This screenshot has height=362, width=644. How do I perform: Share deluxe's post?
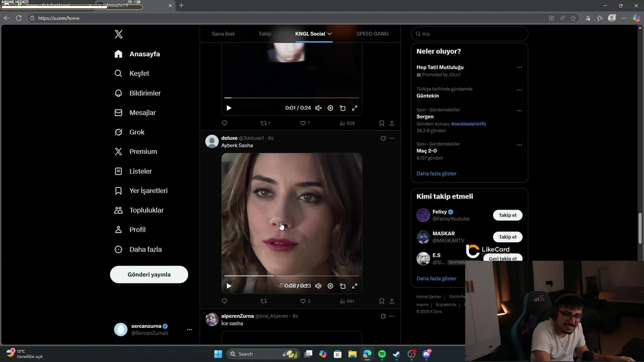392,301
